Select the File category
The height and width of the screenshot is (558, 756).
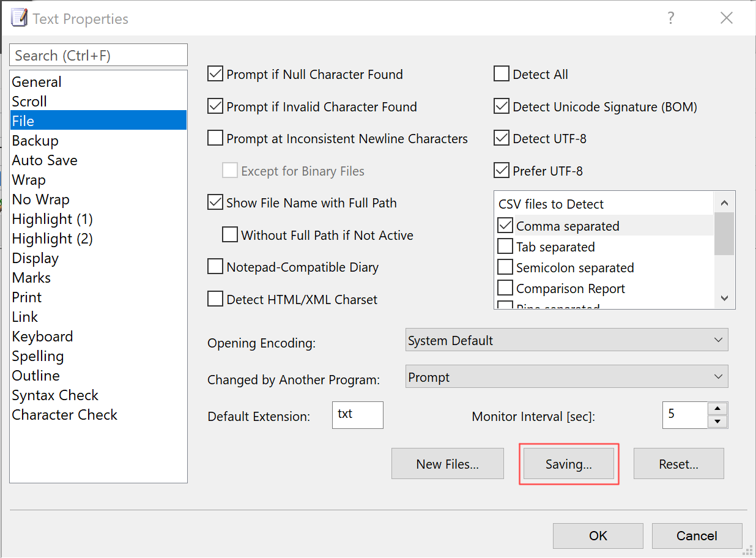click(x=98, y=121)
